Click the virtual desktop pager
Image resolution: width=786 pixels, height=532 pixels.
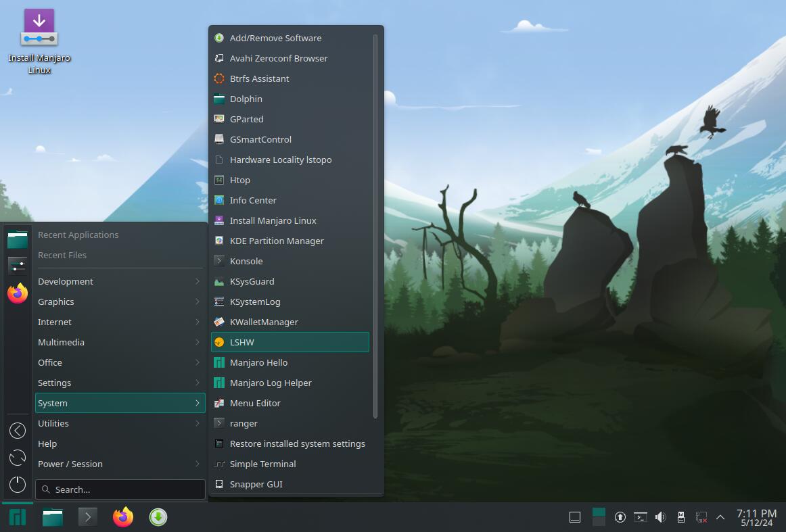click(x=599, y=516)
